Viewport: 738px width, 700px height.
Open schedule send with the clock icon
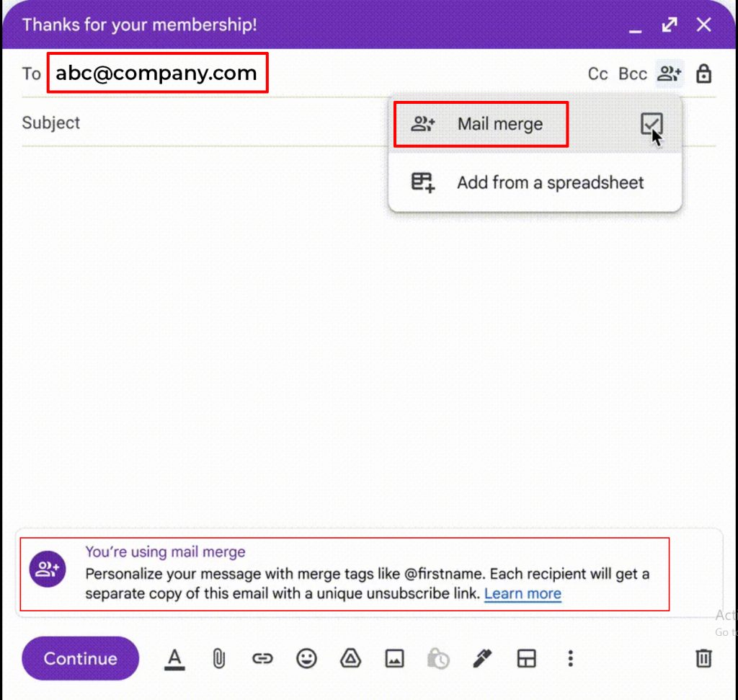click(438, 658)
